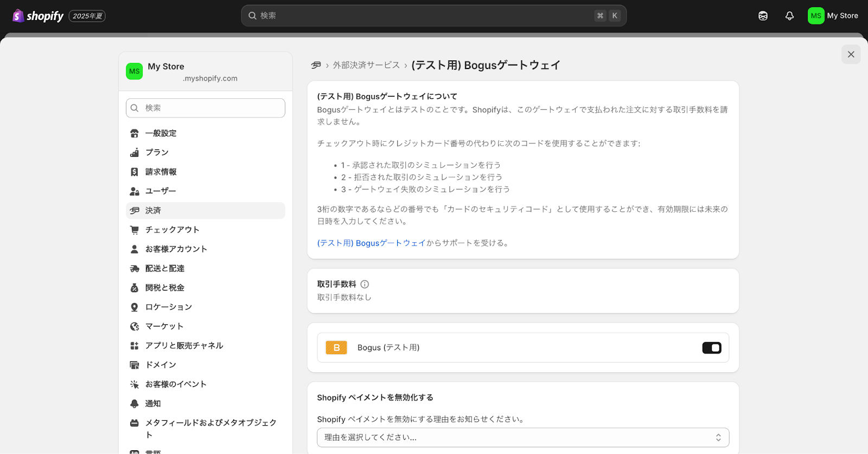Click the payments breadcrumb icon
This screenshot has width=868, height=454.
pos(316,65)
